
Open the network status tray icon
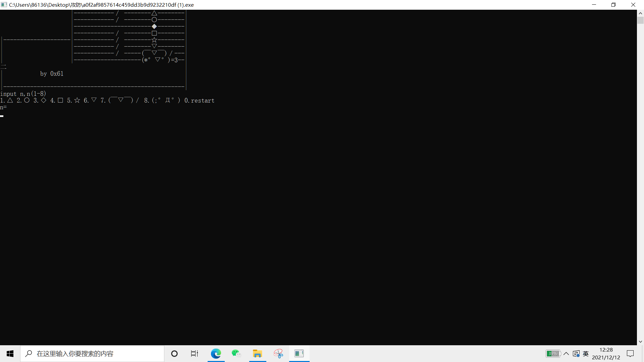(576, 354)
